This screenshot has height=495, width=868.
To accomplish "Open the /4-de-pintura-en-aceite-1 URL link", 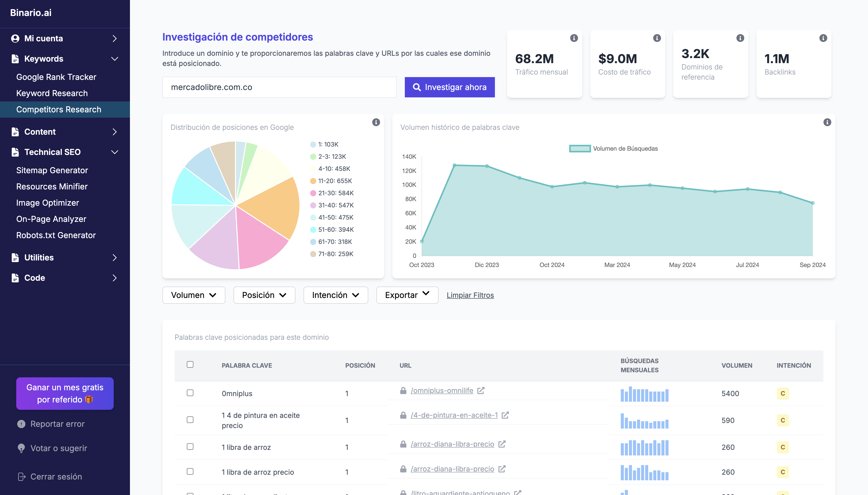I will point(454,415).
